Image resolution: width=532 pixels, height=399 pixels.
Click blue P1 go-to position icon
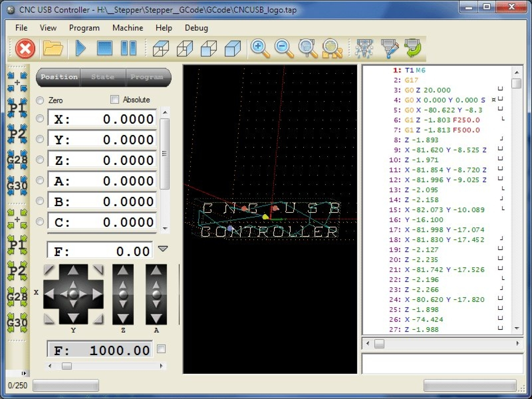coord(17,108)
